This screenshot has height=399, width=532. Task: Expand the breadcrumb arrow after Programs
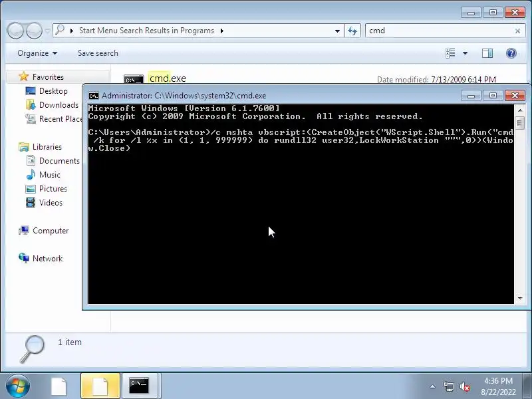[x=222, y=31]
